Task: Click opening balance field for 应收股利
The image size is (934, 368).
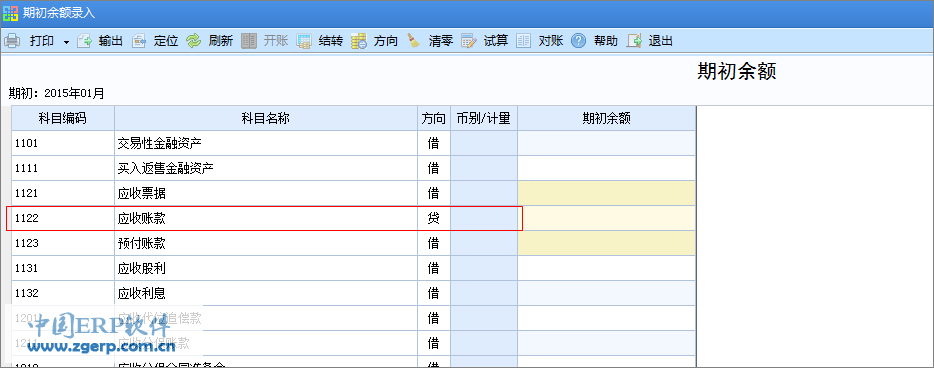Action: click(606, 268)
